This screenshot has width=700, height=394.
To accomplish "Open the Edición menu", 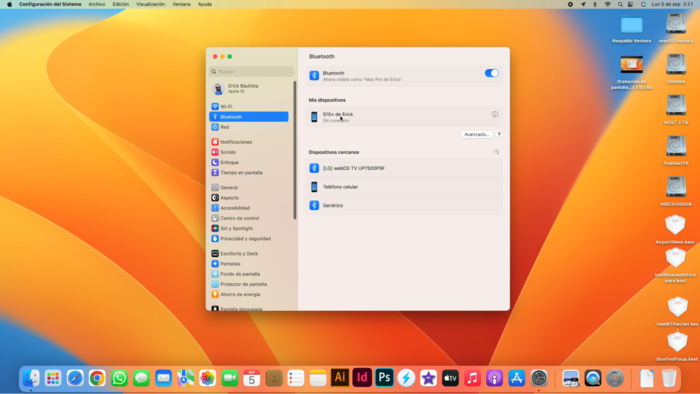I will tap(121, 4).
